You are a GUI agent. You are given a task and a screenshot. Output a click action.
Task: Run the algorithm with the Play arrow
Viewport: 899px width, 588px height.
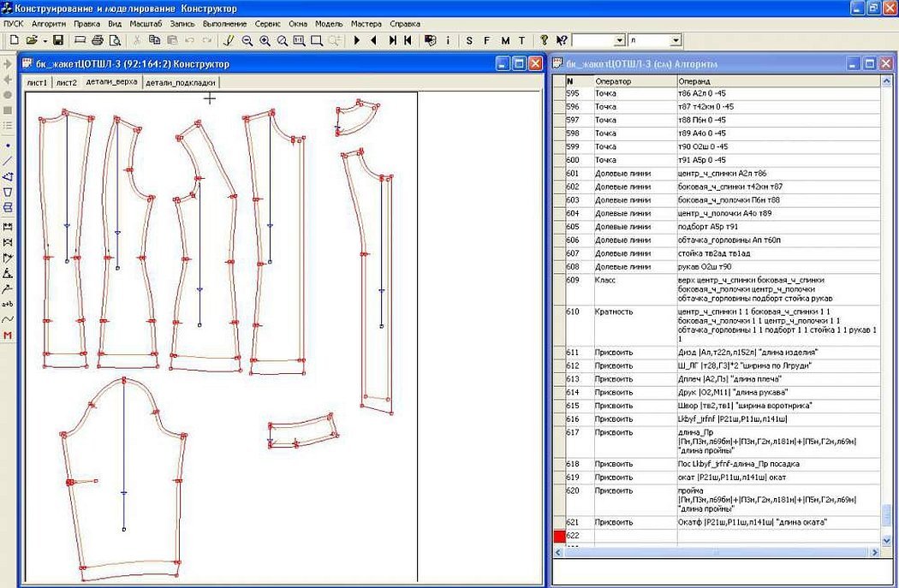(x=357, y=40)
